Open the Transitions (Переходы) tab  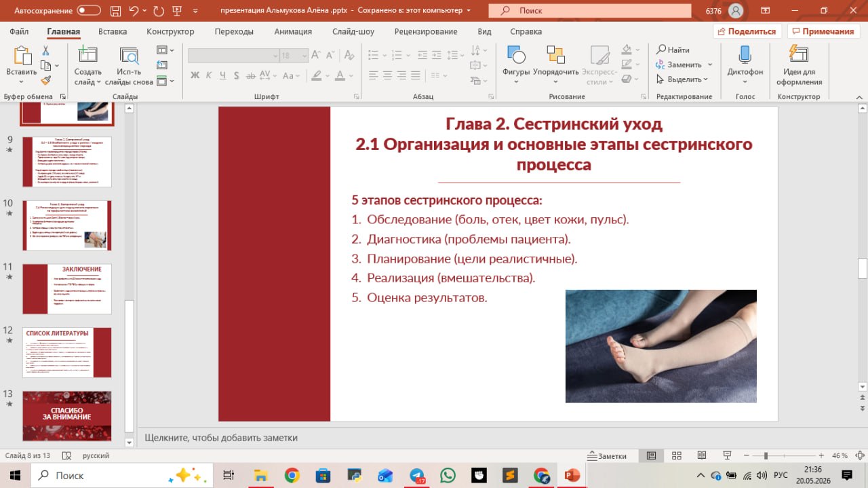click(x=234, y=31)
